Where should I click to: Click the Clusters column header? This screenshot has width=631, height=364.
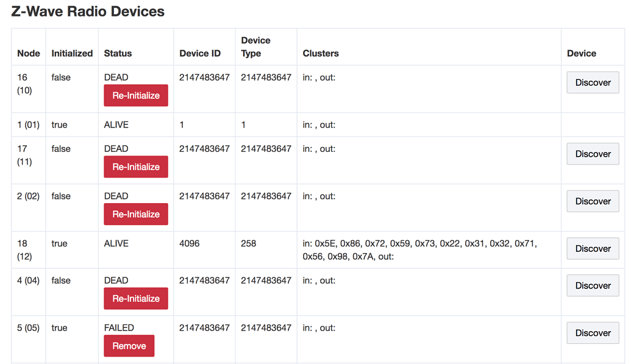pos(321,53)
